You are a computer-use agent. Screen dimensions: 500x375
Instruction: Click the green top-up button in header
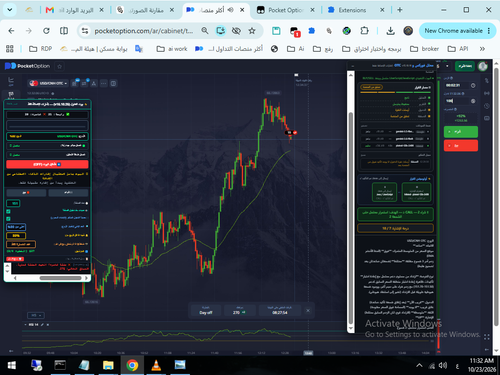465,66
